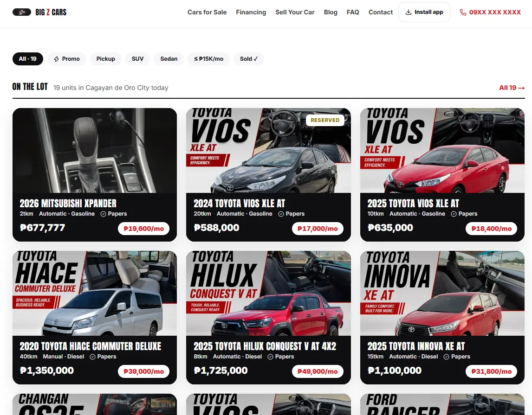This screenshot has width=532, height=415.
Task: Open the red 2025 Vios XLE AT photo
Action: pos(442,150)
